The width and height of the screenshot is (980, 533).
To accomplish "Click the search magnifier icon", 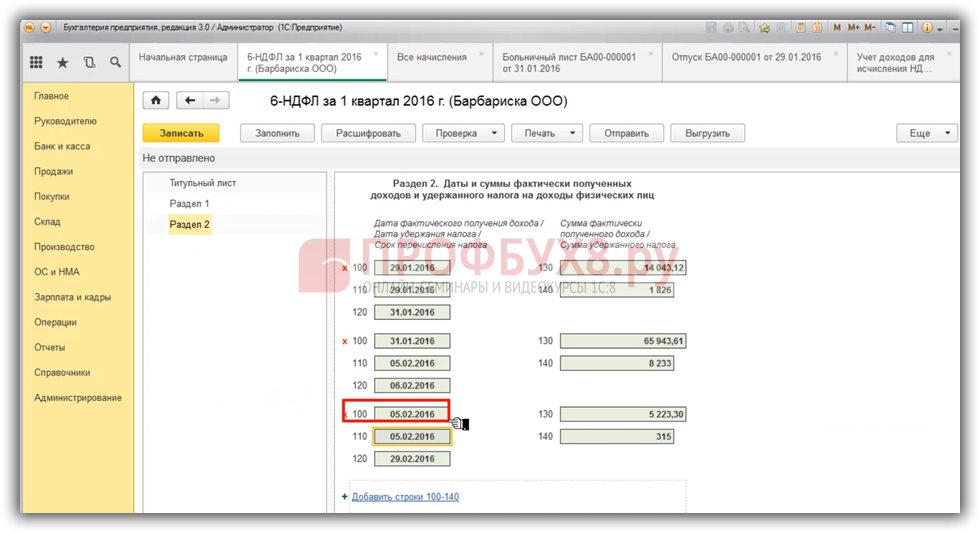I will coord(115,62).
